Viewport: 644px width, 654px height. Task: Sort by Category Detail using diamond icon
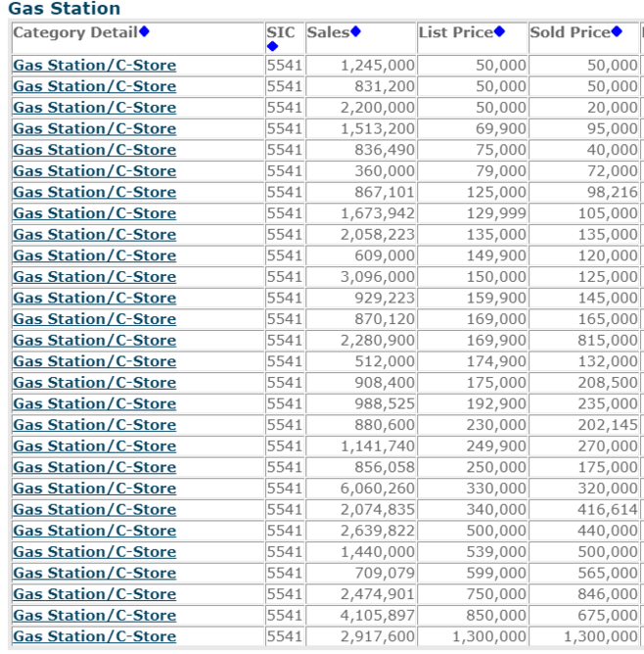(x=145, y=32)
